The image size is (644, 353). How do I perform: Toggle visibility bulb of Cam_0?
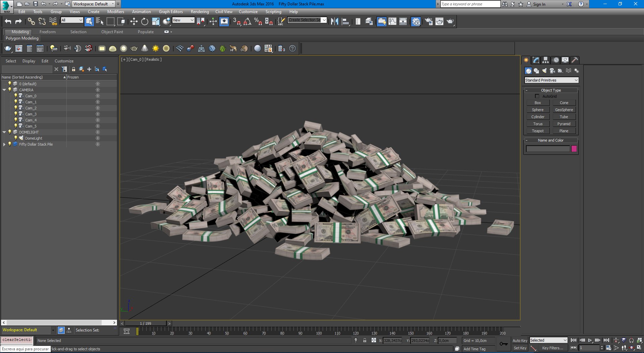tap(15, 96)
